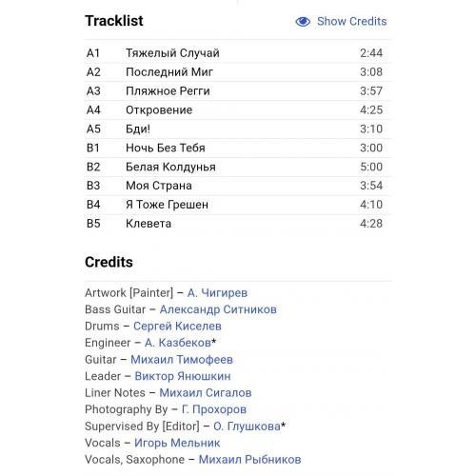Screen dimensions: 476x476
Task: Open drummer Сергей Киселев link
Action: click(x=177, y=327)
